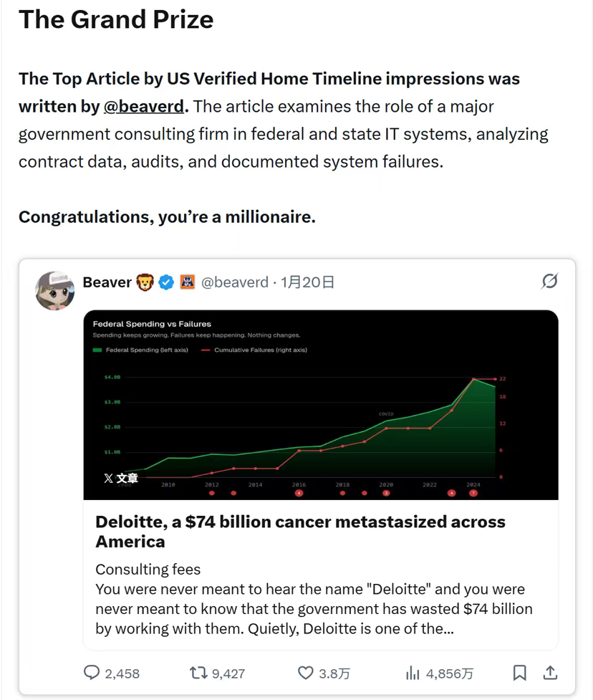Image resolution: width=593 pixels, height=700 pixels.
Task: Click the 1月20日 post date
Action: click(307, 282)
